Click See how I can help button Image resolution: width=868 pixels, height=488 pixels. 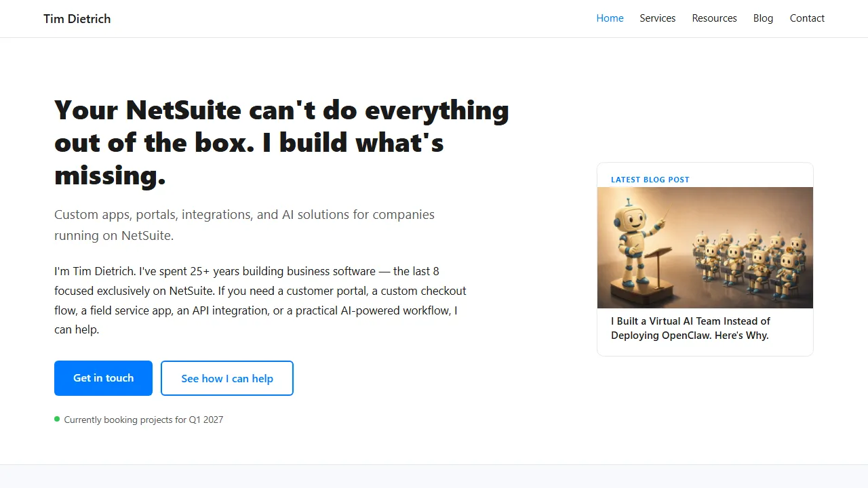coord(227,378)
